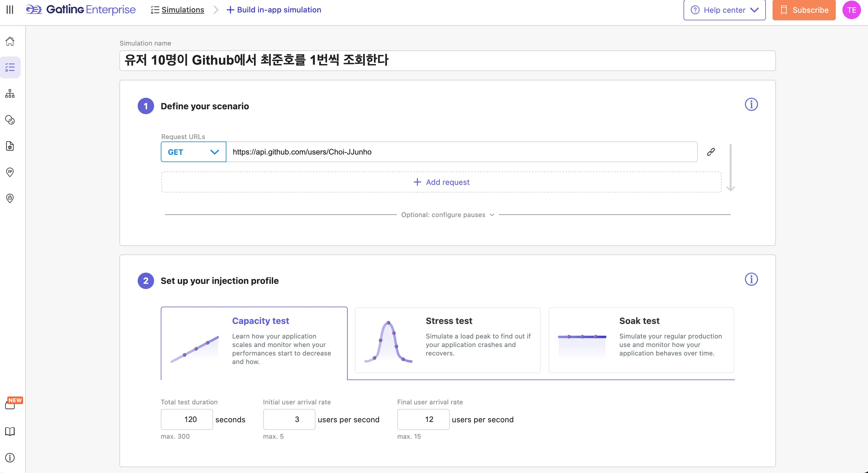Viewport: 868px width, 473px height.
Task: Click the orange Subscribe button
Action: click(x=804, y=10)
